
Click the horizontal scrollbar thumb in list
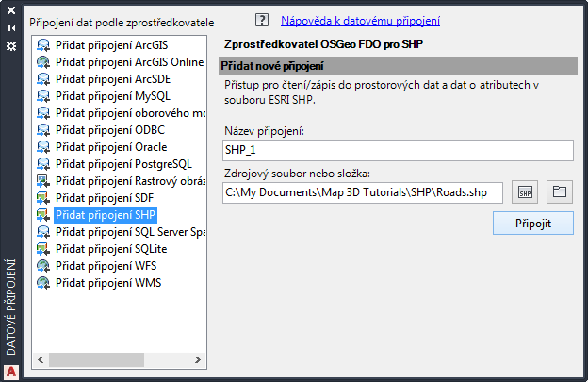point(96,360)
